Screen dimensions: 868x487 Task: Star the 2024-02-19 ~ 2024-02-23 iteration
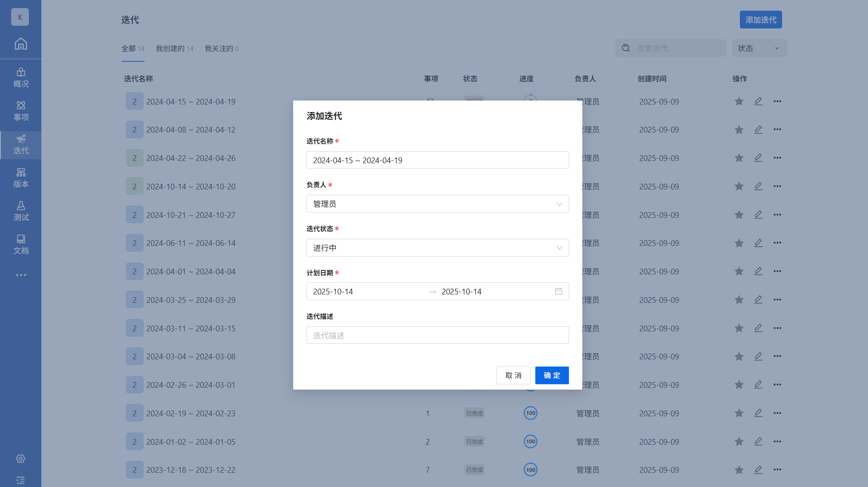pos(739,413)
